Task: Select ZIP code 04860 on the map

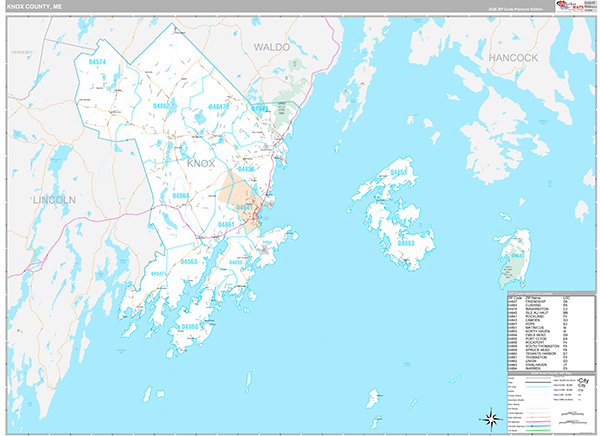Action: coord(190,327)
